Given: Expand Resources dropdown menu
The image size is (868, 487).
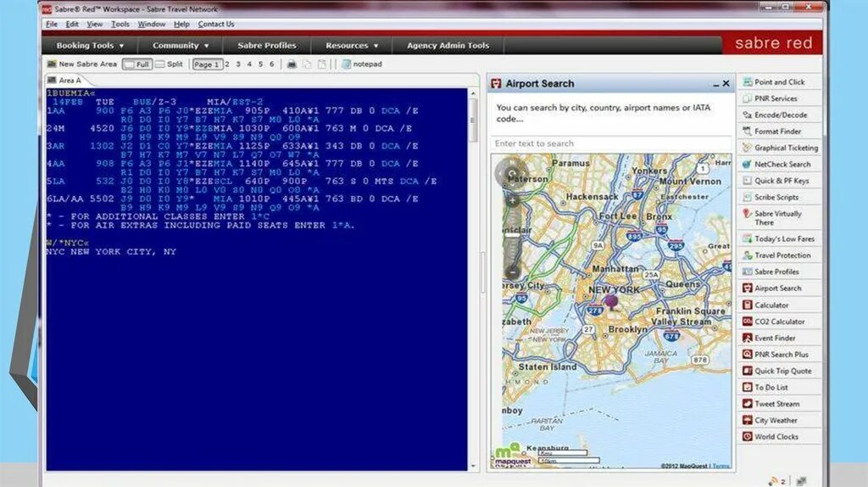Looking at the screenshot, I should 352,46.
